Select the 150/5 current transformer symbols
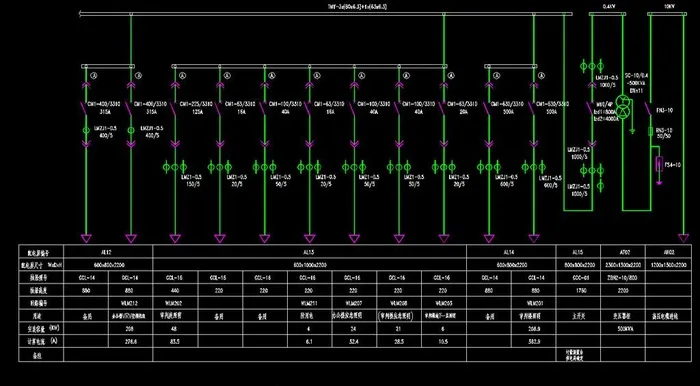This screenshot has width=700, height=386. (175, 167)
